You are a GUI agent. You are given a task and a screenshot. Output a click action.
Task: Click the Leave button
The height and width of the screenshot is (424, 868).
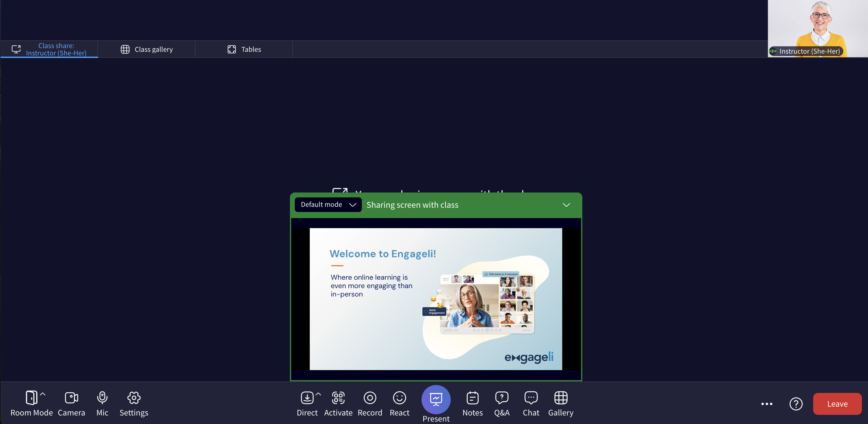tap(837, 404)
